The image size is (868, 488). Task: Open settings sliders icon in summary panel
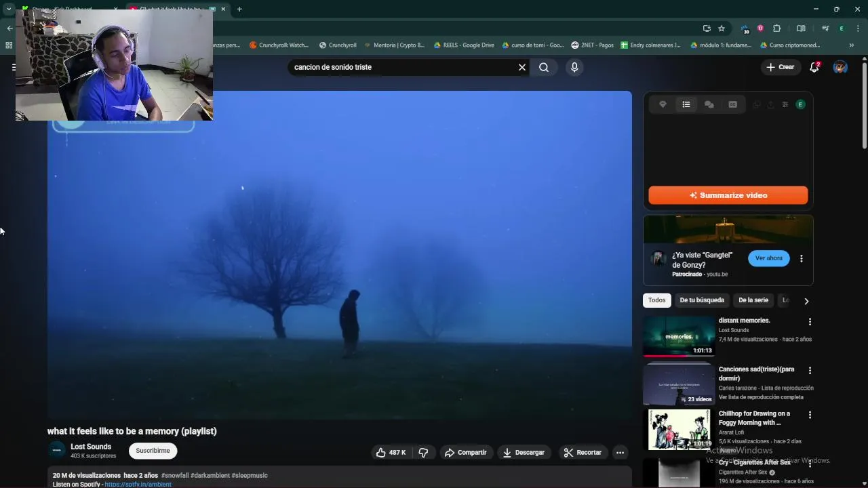click(785, 104)
